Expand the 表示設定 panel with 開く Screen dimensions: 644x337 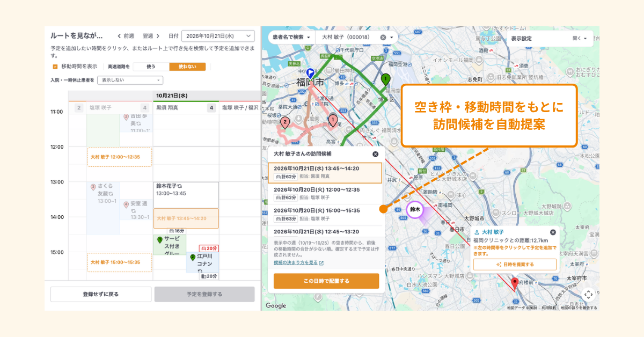pos(579,39)
